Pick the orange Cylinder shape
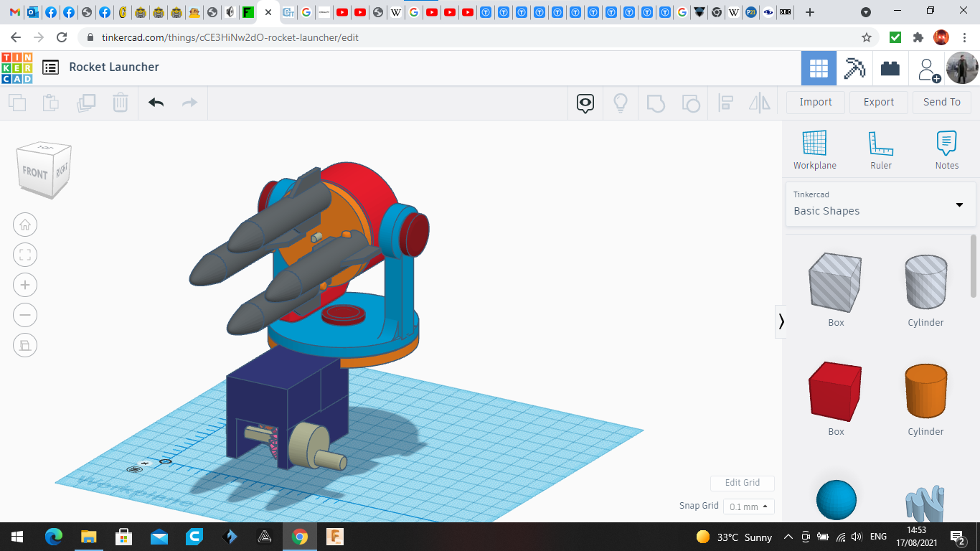Image resolution: width=980 pixels, height=551 pixels. coord(925,390)
